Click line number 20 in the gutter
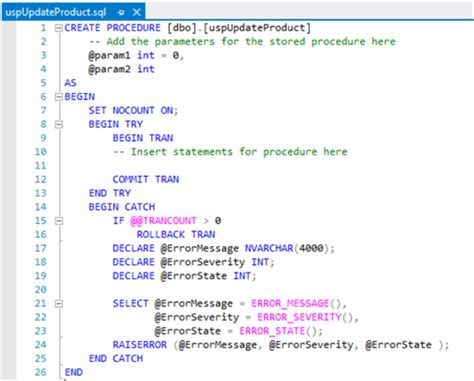 click(x=41, y=290)
